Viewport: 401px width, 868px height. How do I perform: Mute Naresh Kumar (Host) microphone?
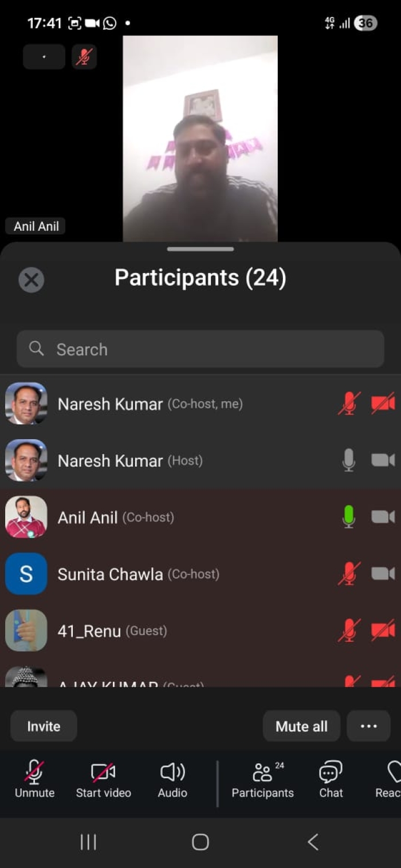pos(349,460)
